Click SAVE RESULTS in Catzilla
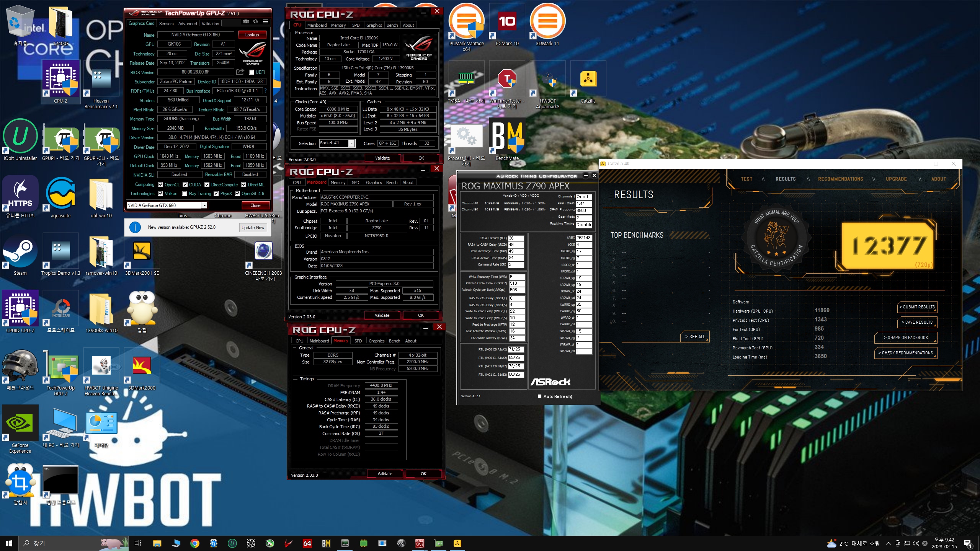The image size is (980, 551). click(917, 322)
